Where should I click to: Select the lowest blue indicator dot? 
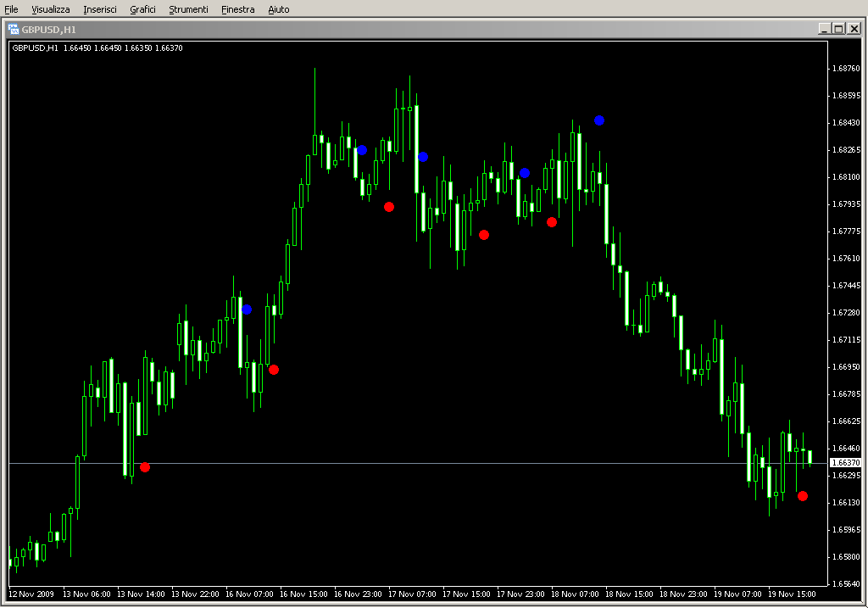247,310
